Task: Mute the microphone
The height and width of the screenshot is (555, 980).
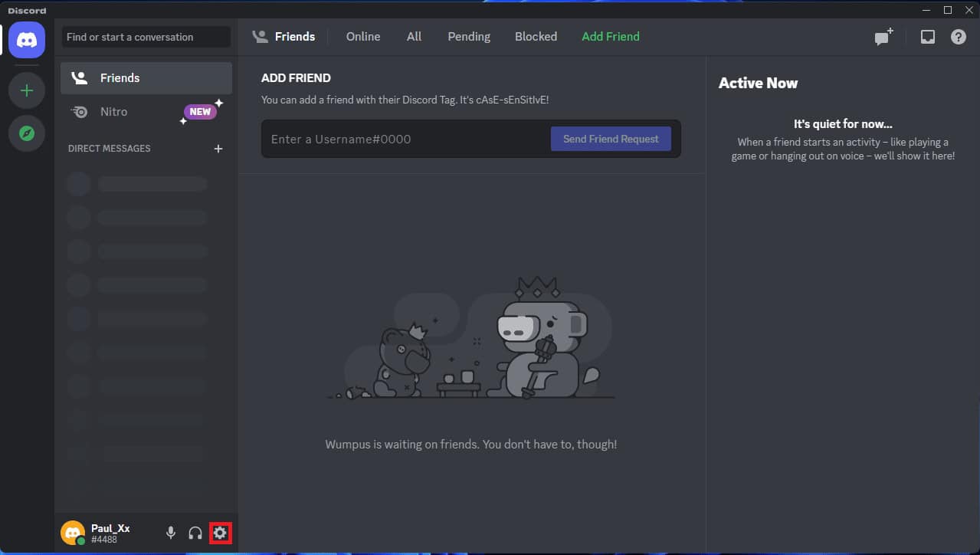Action: (x=171, y=533)
